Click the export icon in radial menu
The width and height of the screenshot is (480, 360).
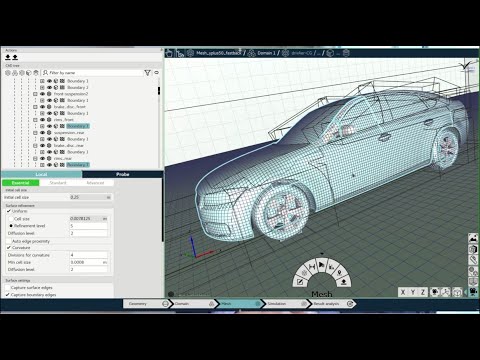coord(344,282)
